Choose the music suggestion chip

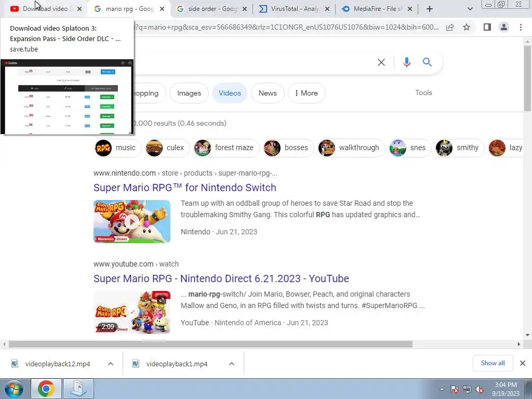coord(118,148)
